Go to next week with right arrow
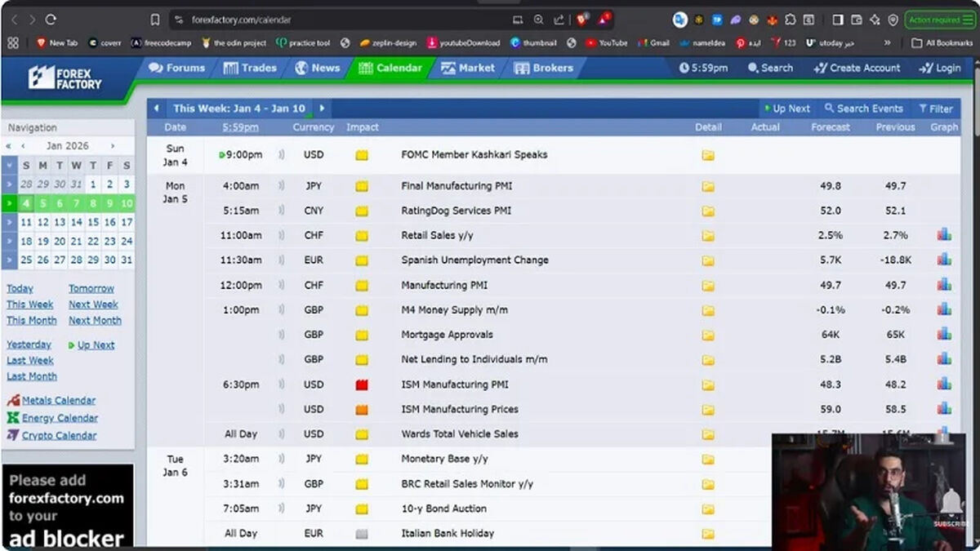The image size is (980, 551). click(322, 109)
